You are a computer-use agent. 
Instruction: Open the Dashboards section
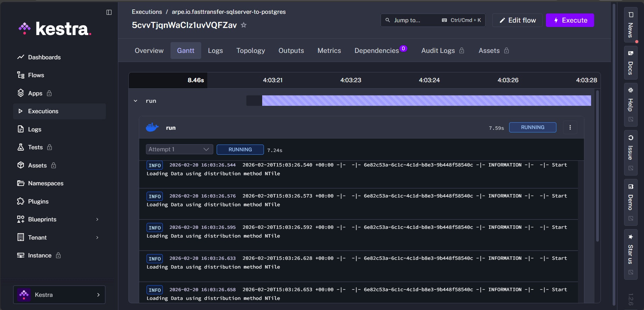point(44,57)
